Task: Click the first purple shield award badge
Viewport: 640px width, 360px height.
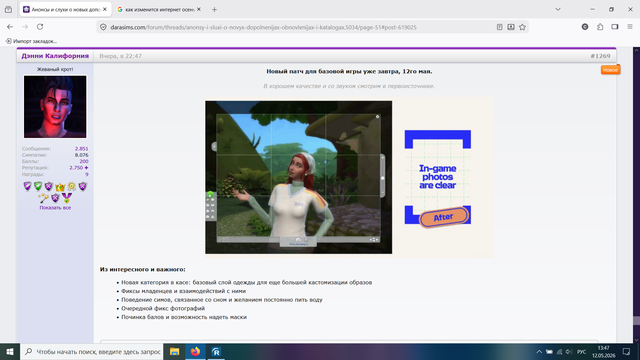Action: (x=27, y=187)
